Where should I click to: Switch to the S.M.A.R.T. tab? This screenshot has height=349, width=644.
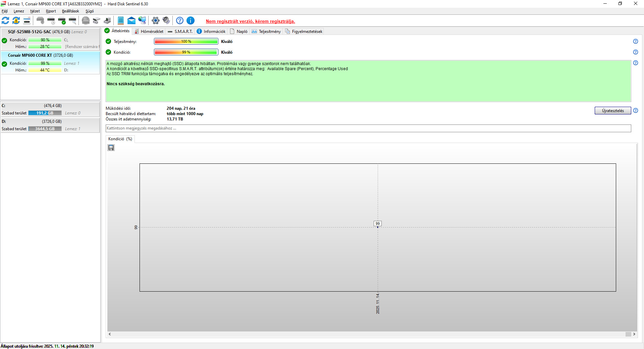pyautogui.click(x=180, y=32)
